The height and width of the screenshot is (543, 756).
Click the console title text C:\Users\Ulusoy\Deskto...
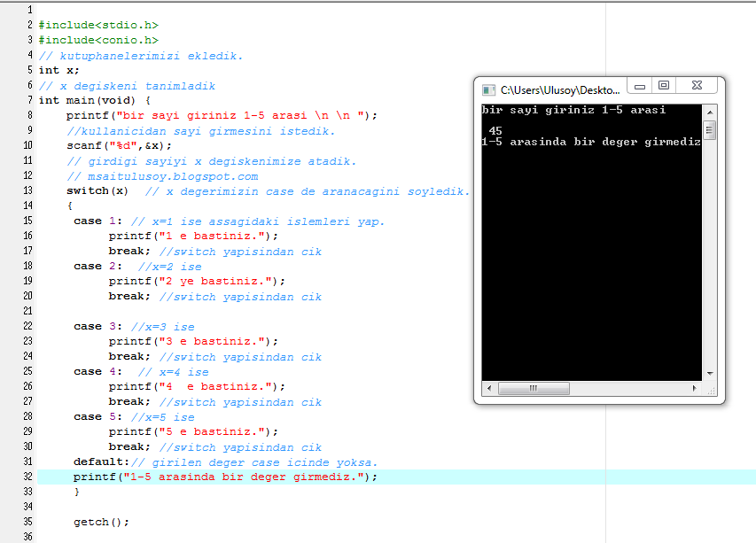coord(560,90)
